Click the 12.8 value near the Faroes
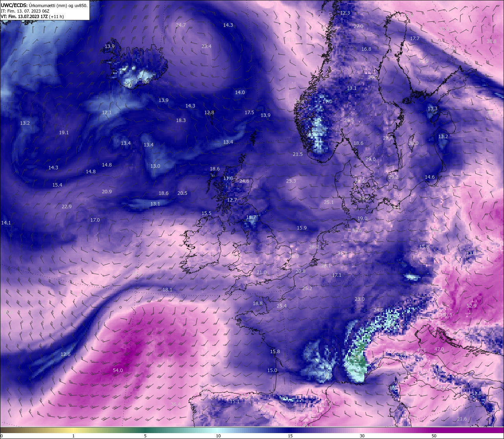 tap(209, 113)
